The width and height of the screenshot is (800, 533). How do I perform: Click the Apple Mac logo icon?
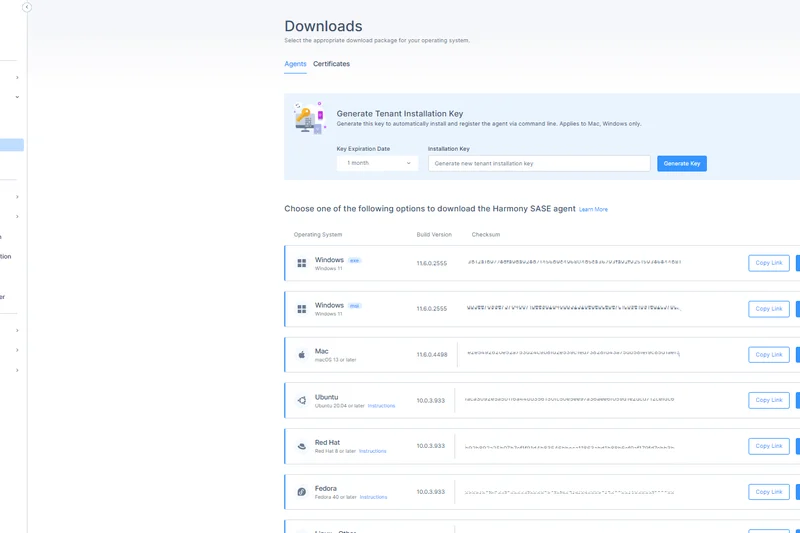302,355
